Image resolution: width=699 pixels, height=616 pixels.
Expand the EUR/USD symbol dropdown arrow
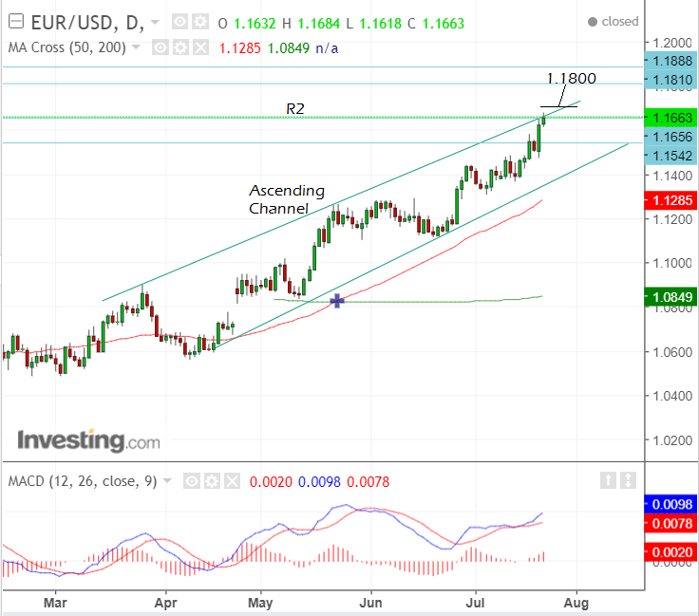(155, 23)
